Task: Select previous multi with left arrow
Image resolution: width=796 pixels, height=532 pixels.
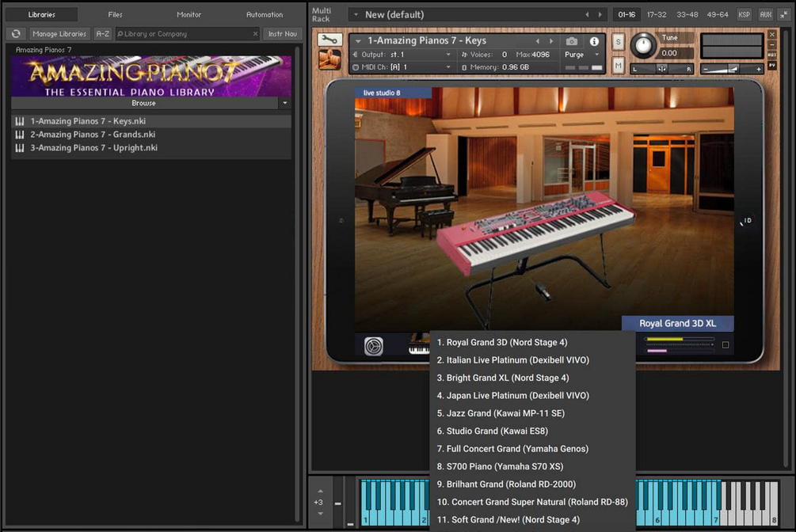Action: coord(588,15)
